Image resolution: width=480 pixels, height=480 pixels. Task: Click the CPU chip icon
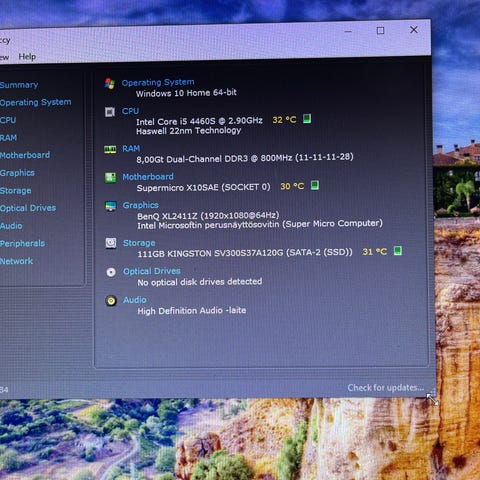110,112
